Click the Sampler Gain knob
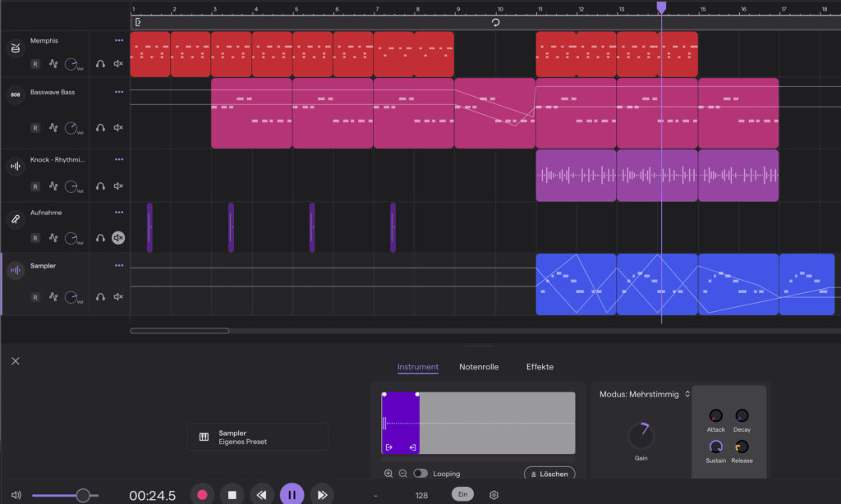The height and width of the screenshot is (504, 841). pyautogui.click(x=641, y=436)
